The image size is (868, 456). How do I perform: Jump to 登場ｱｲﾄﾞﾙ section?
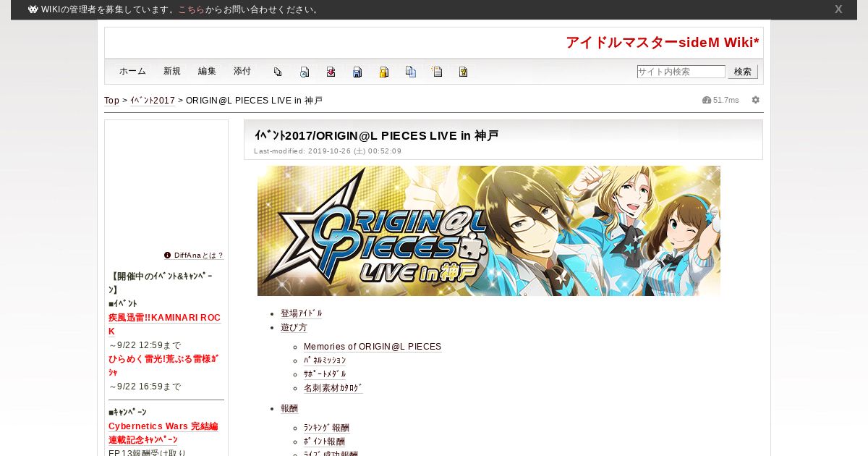[302, 313]
